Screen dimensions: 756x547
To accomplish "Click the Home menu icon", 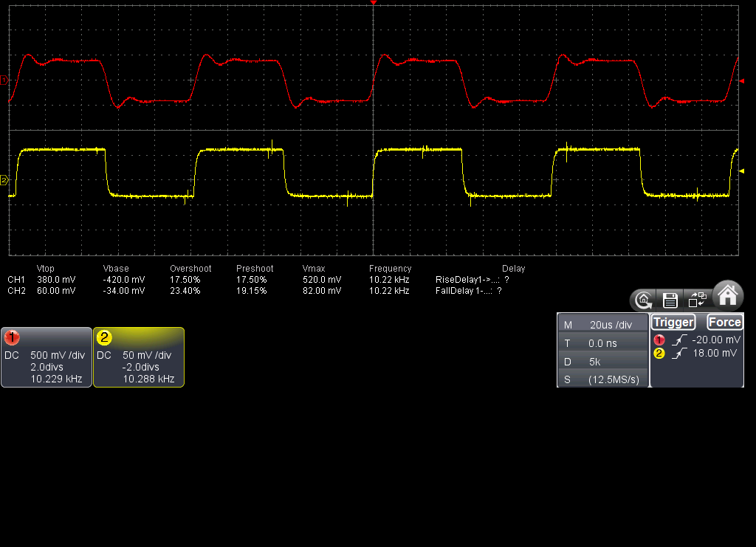I will click(728, 295).
